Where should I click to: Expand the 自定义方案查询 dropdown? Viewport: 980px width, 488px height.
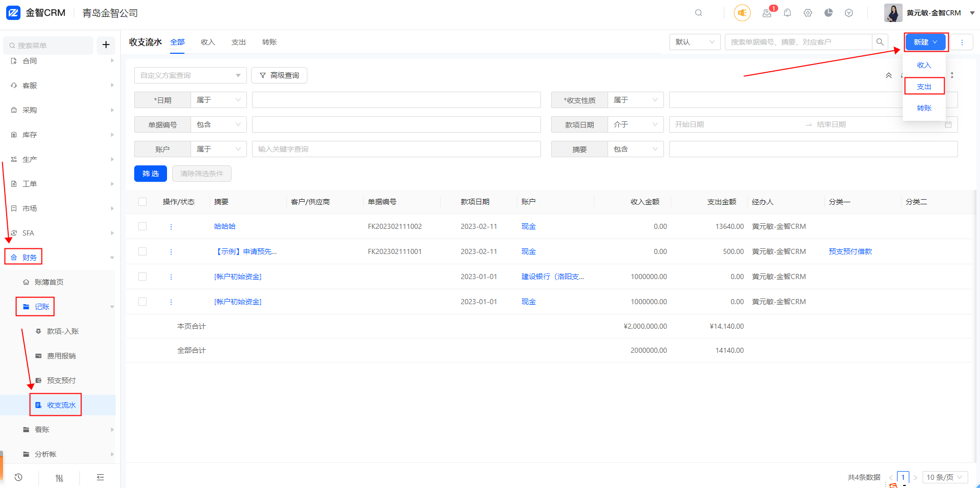click(190, 75)
